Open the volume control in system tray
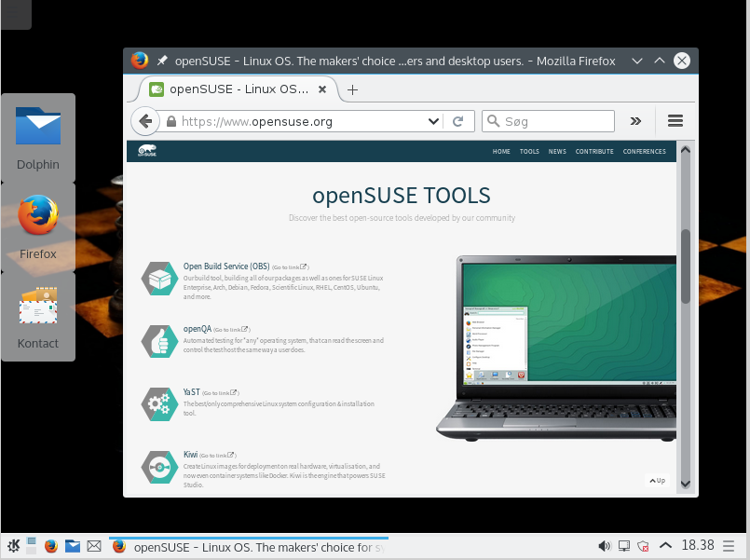The height and width of the screenshot is (560, 750). pos(604,546)
